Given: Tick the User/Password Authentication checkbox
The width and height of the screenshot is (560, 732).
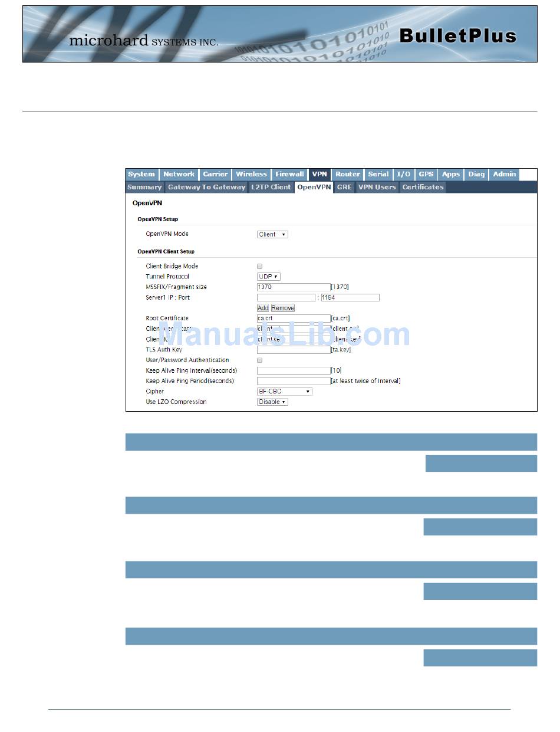Looking at the screenshot, I should pos(260,360).
